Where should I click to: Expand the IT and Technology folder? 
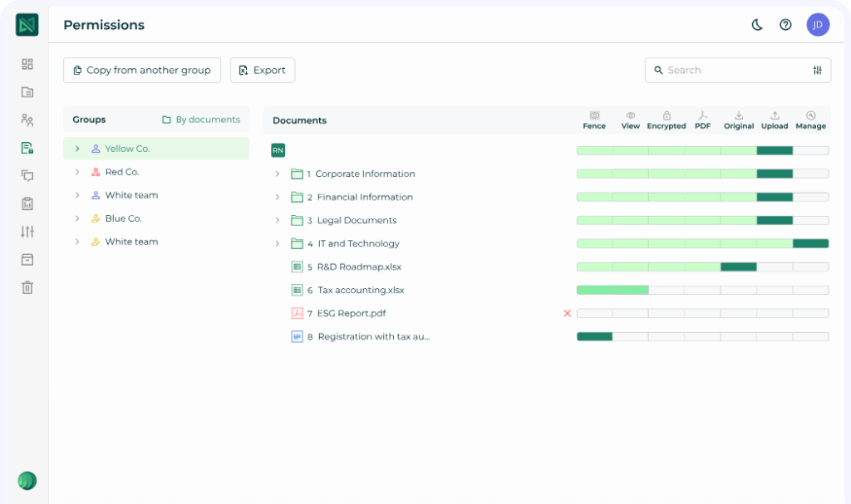[x=277, y=243]
